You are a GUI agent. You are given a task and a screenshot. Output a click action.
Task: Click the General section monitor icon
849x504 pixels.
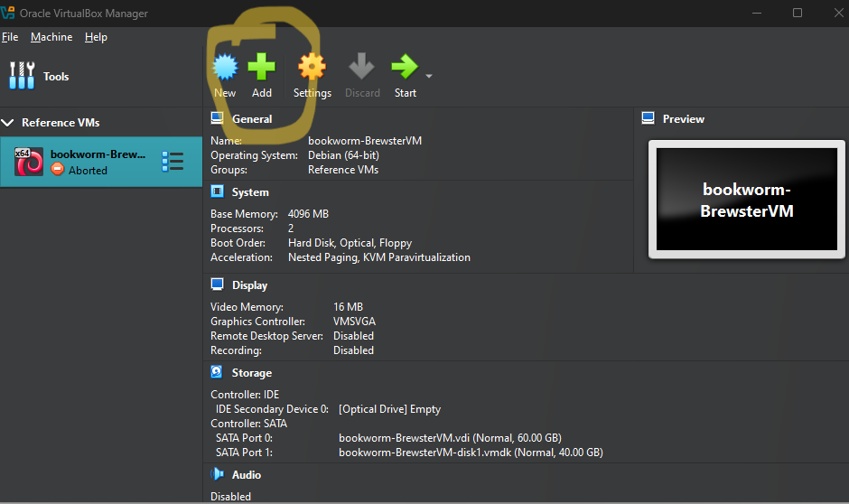217,118
